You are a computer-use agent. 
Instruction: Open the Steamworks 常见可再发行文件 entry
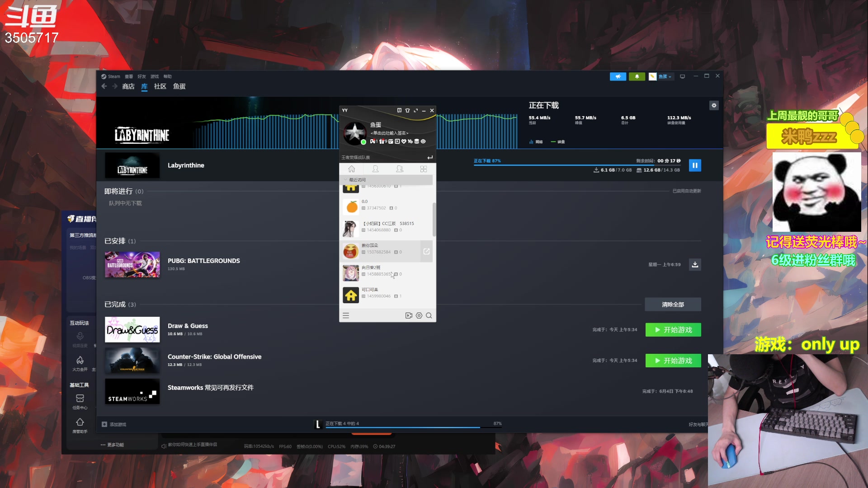(210, 388)
